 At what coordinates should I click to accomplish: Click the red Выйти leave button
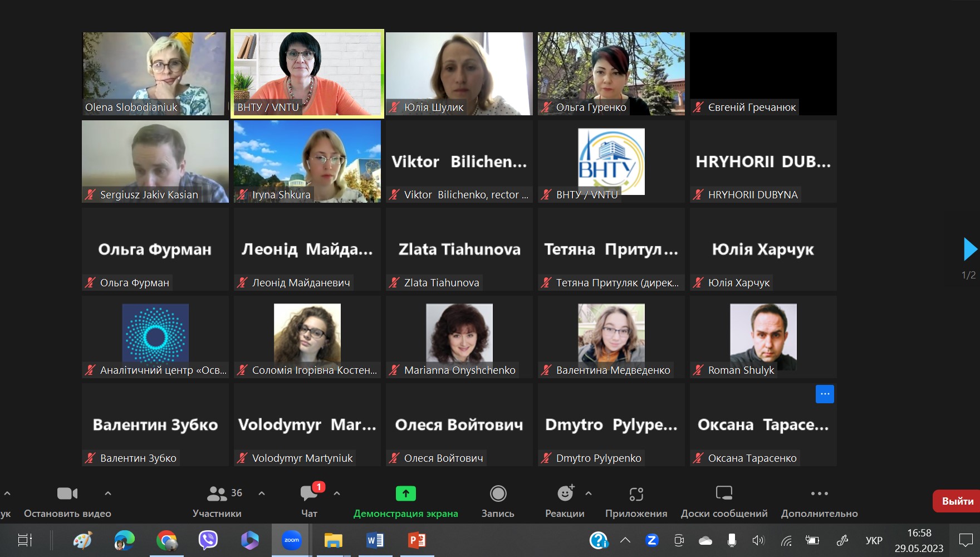pyautogui.click(x=957, y=501)
